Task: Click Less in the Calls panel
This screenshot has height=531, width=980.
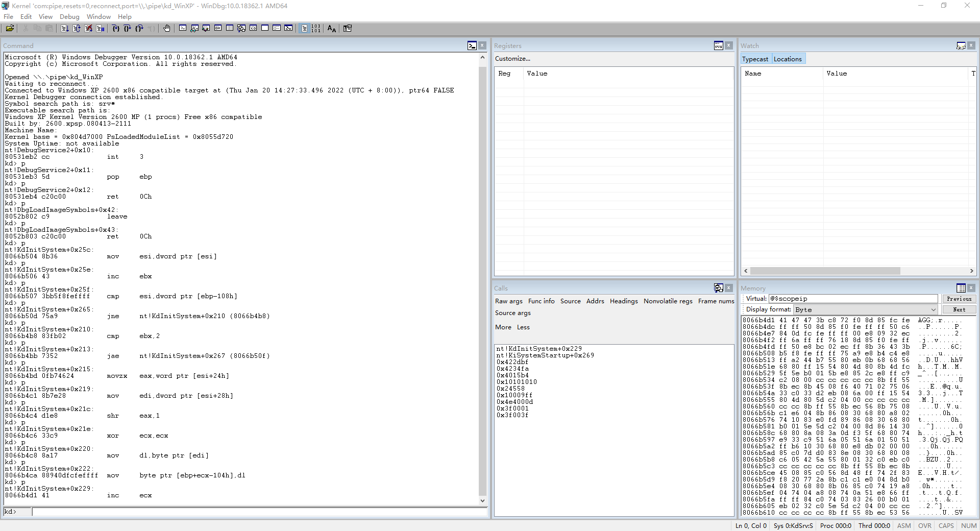Action: tap(523, 327)
